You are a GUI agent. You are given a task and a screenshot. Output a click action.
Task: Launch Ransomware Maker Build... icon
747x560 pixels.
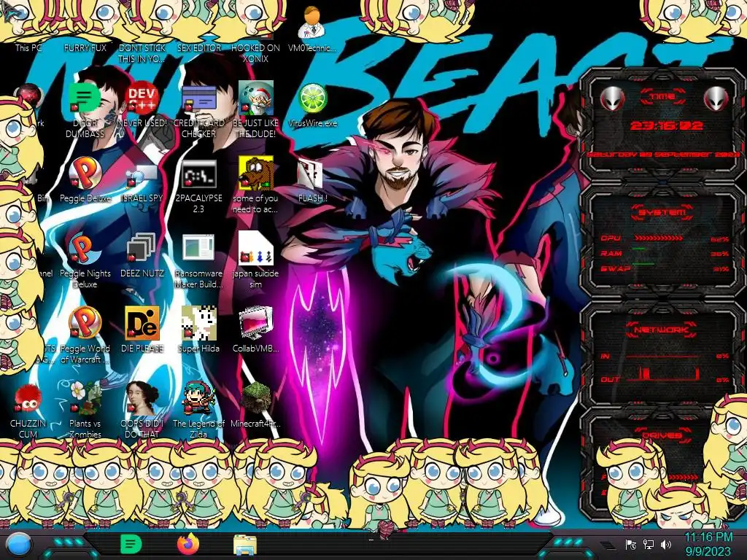point(198,260)
